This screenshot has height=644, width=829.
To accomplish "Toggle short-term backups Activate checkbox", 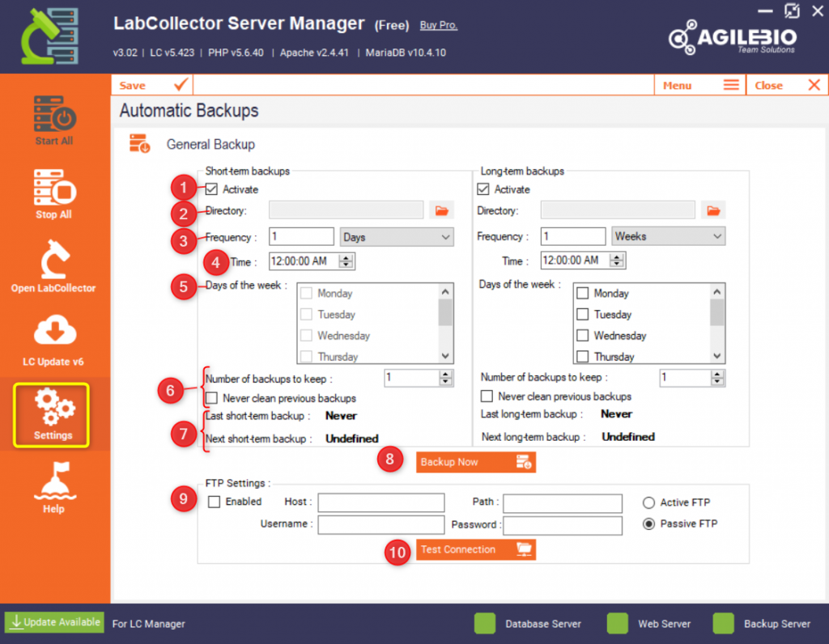I will pyautogui.click(x=211, y=189).
